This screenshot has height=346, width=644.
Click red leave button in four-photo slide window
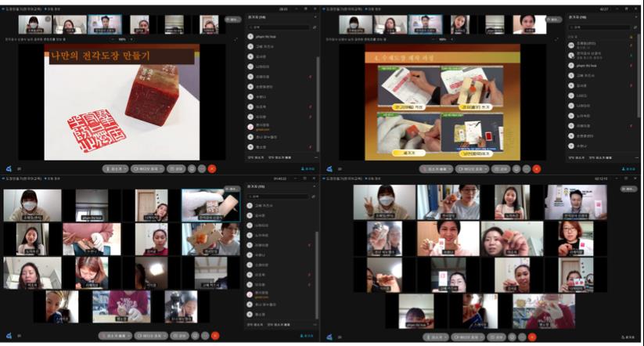pyautogui.click(x=536, y=169)
